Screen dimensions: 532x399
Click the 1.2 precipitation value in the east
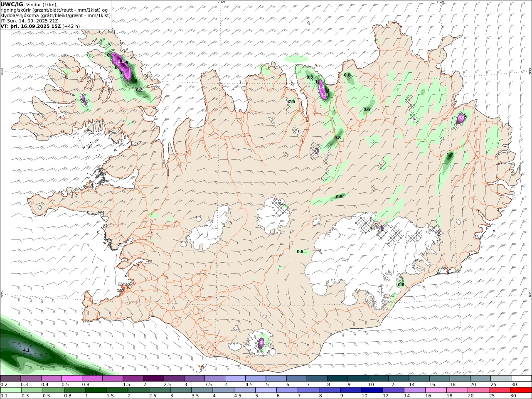pos(450,155)
